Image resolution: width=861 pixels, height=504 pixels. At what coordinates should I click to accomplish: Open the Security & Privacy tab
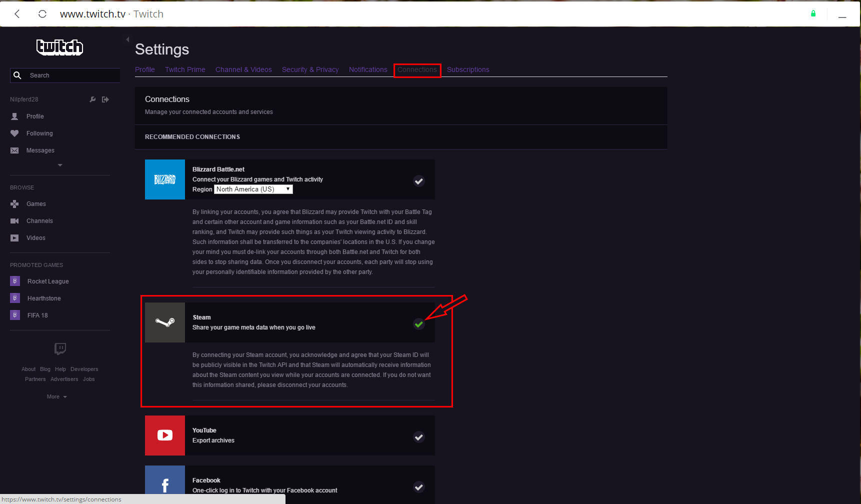310,70
